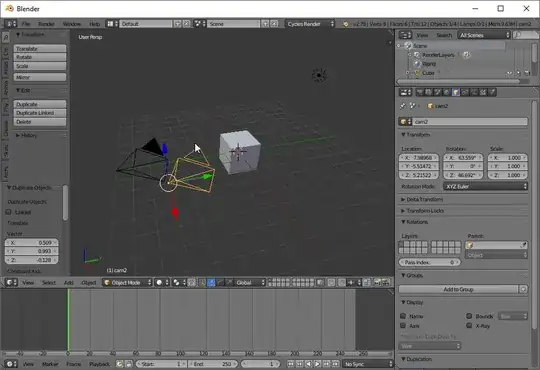Click the screen layout browse icon

[112, 24]
